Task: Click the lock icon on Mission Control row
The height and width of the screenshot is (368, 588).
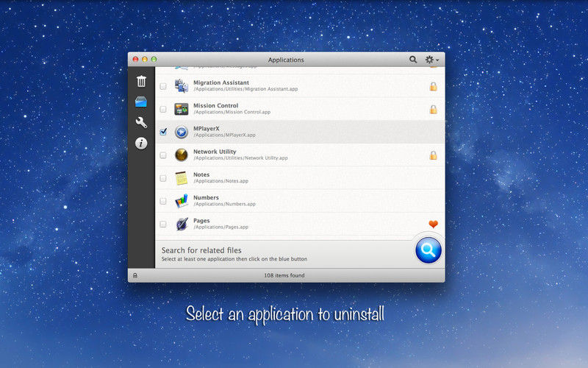Action: 433,109
